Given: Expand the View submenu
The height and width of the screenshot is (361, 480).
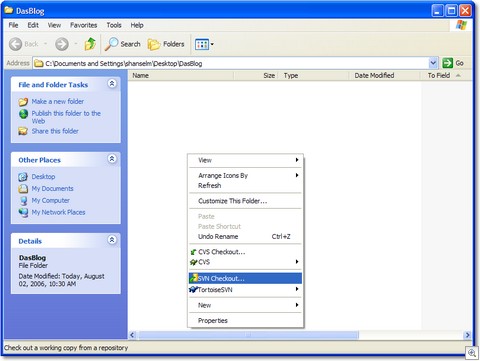Looking at the screenshot, I should (297, 160).
